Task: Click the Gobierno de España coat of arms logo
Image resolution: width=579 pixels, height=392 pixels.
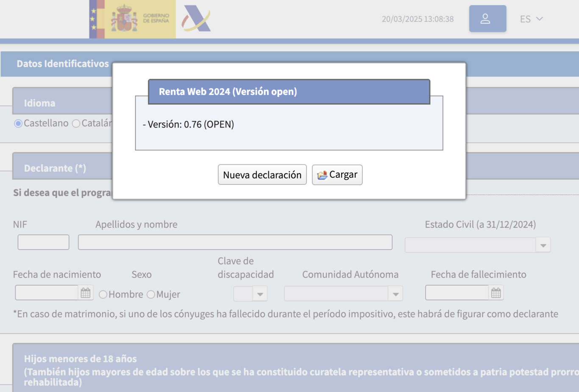Action: pos(132,19)
